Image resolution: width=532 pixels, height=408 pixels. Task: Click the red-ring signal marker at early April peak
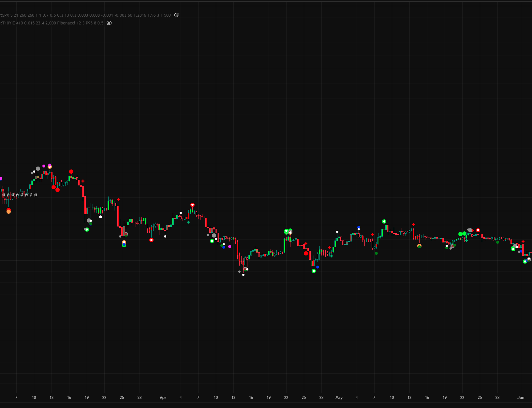[192, 205]
